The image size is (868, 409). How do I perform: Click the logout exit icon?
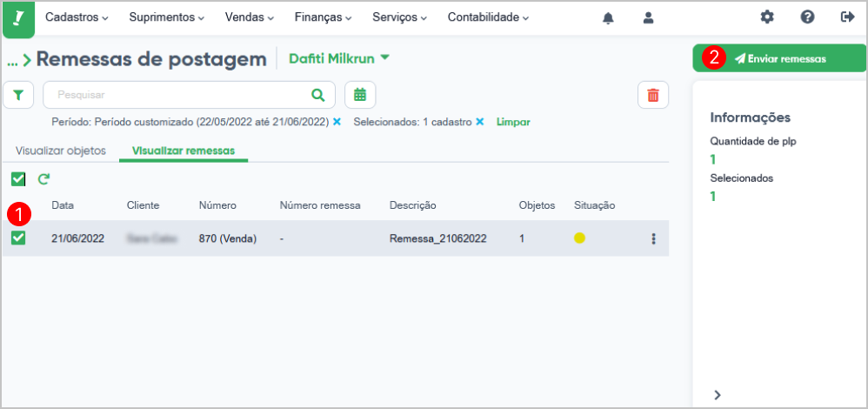point(847,17)
